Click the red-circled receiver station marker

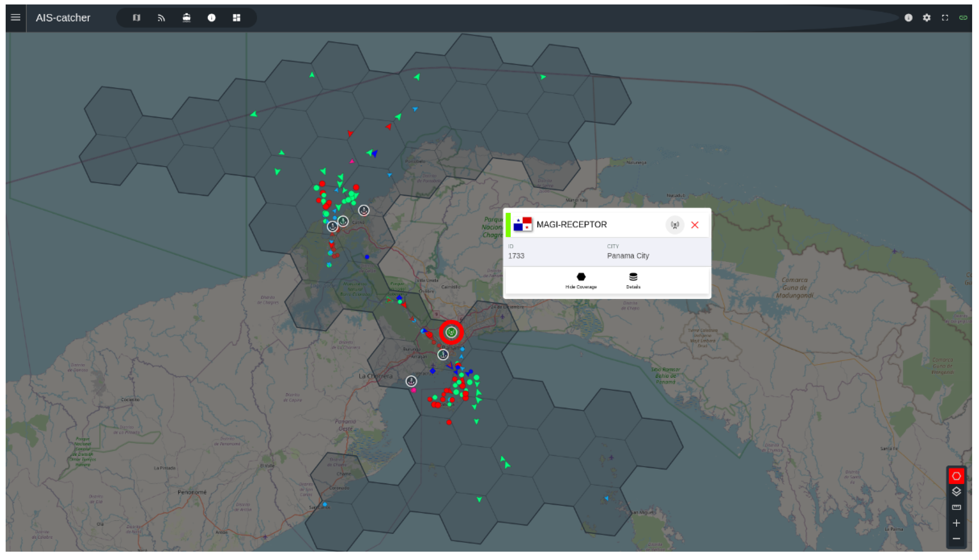coord(451,332)
